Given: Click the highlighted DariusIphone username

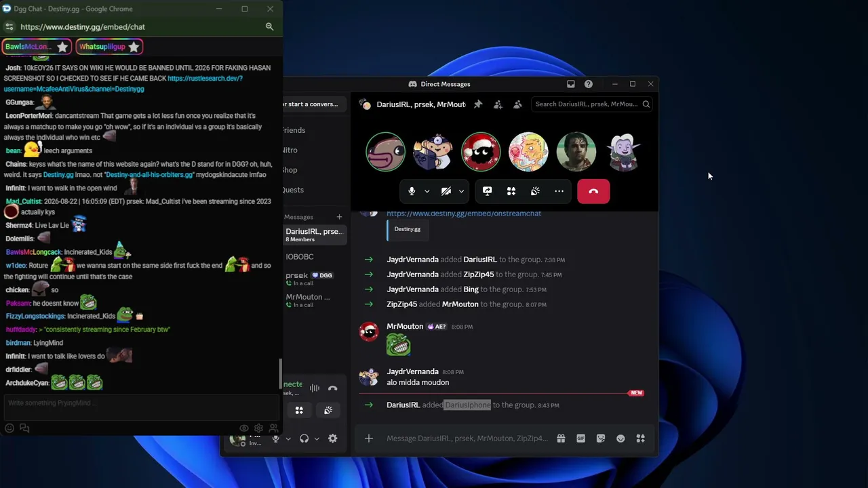Looking at the screenshot, I should click(467, 405).
